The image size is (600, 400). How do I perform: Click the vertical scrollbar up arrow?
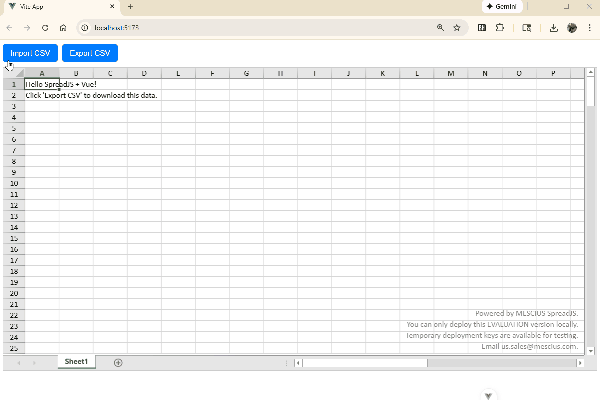(590, 72)
